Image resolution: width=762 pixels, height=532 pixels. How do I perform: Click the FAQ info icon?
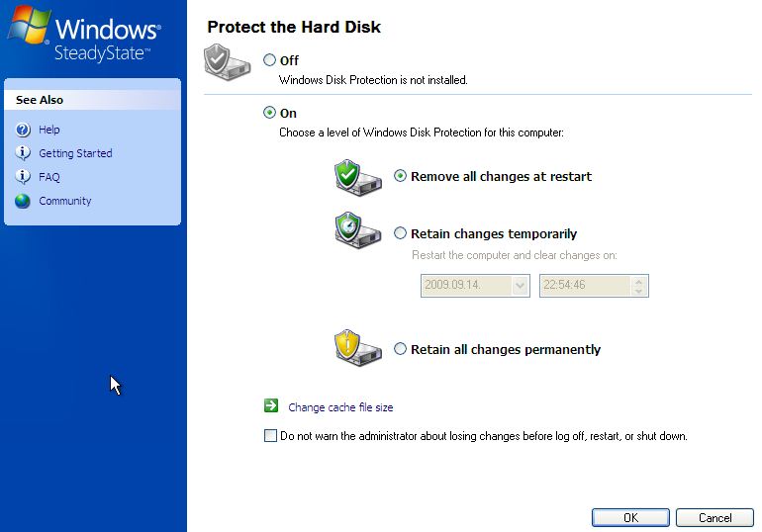pyautogui.click(x=23, y=177)
